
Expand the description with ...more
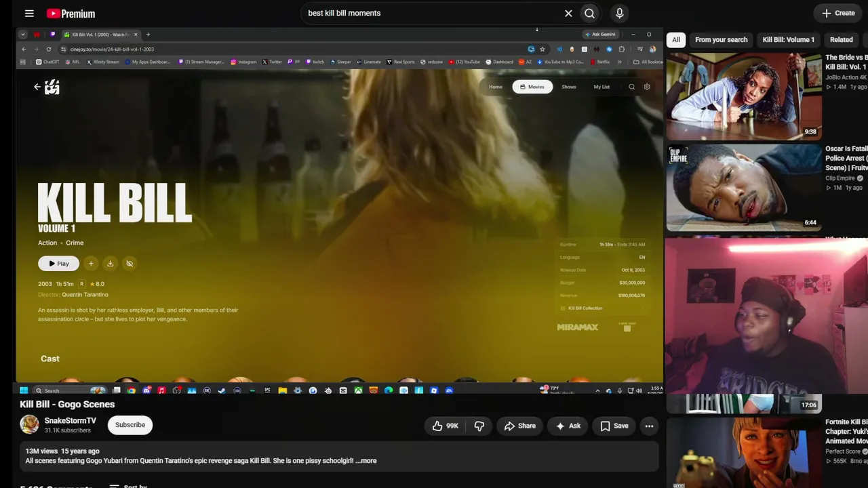click(366, 461)
